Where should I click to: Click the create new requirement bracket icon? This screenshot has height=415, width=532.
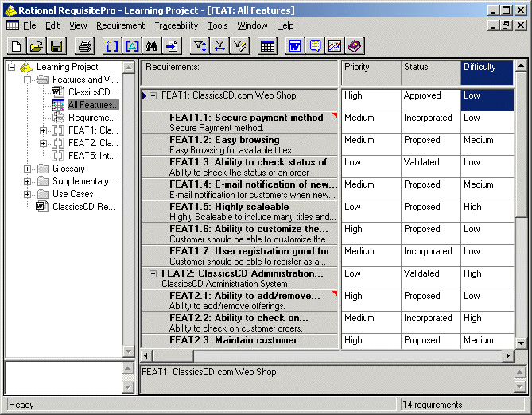point(111,46)
